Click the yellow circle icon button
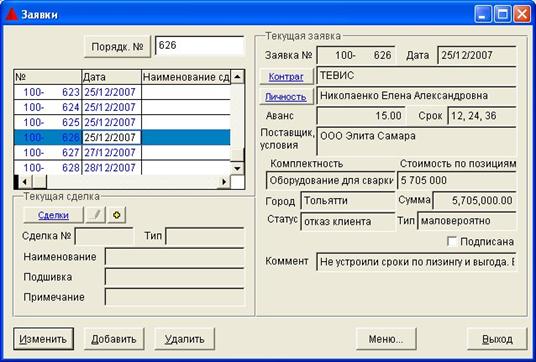This screenshot has width=536, height=362. pyautogui.click(x=117, y=215)
